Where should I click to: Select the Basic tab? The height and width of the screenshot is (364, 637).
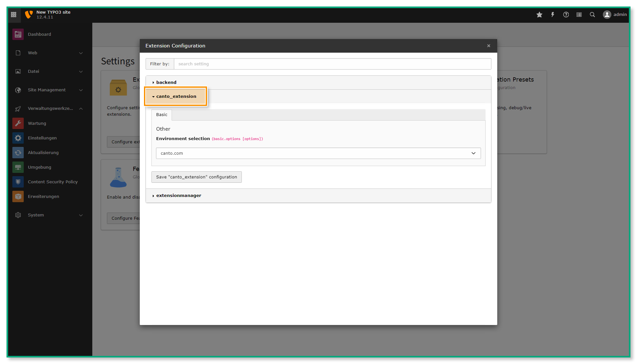162,114
